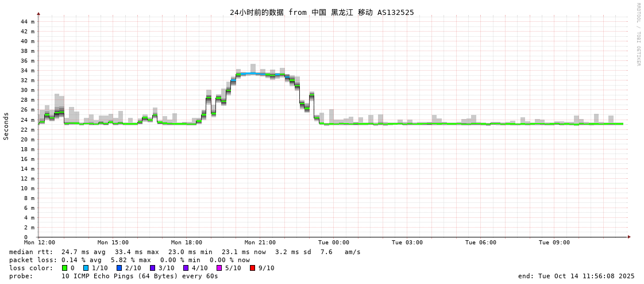Pick the blue 2/10 loss color swatch
This screenshot has height=284, width=644.
[119, 268]
